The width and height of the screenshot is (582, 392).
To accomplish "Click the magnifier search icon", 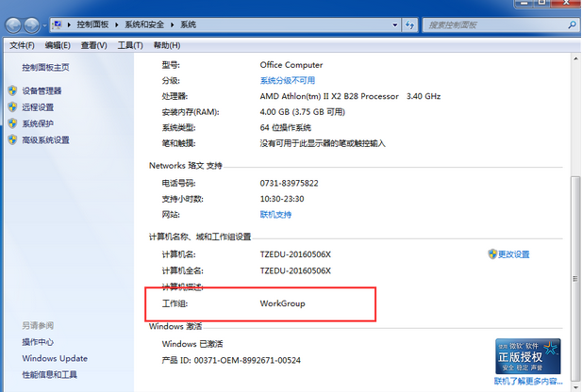I will pyautogui.click(x=572, y=24).
